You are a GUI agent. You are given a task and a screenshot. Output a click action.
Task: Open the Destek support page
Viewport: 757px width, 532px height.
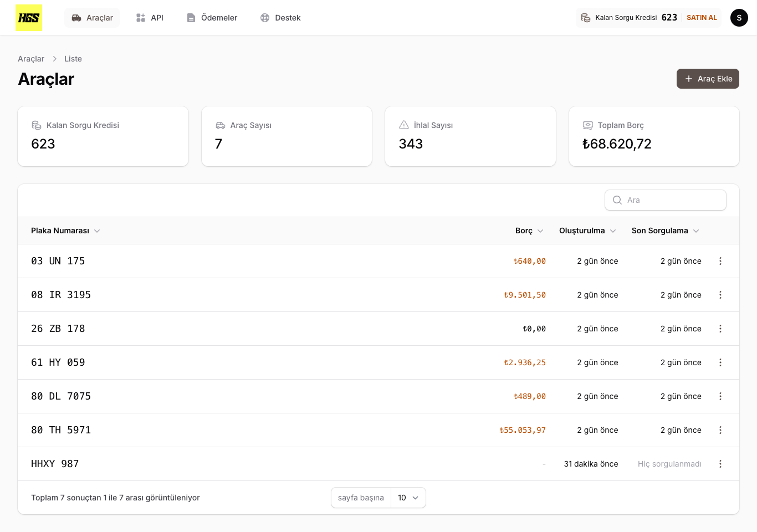280,18
